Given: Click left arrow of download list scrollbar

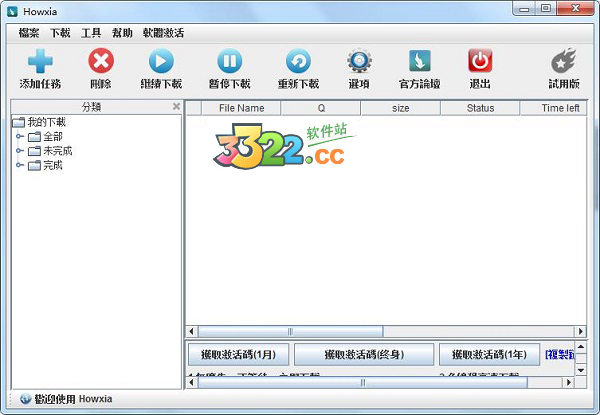Looking at the screenshot, I should tap(192, 331).
